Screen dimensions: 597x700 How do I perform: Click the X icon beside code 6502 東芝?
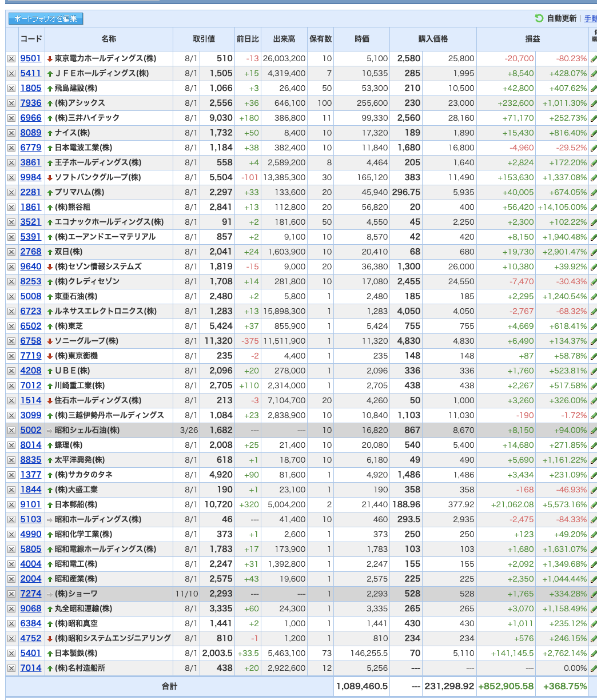point(11,326)
